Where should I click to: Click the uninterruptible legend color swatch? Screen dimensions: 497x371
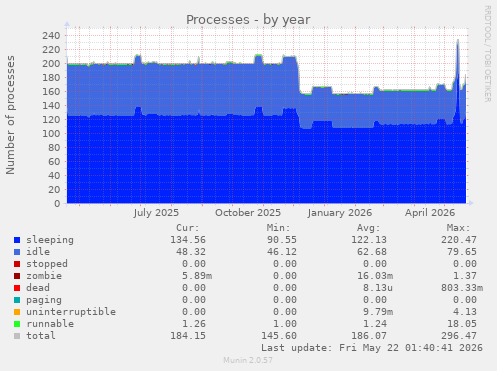tap(17, 312)
